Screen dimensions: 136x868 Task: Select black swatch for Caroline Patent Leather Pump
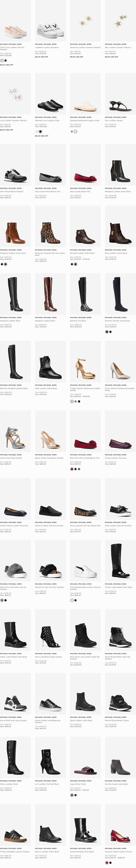pyautogui.click(x=110, y=863)
